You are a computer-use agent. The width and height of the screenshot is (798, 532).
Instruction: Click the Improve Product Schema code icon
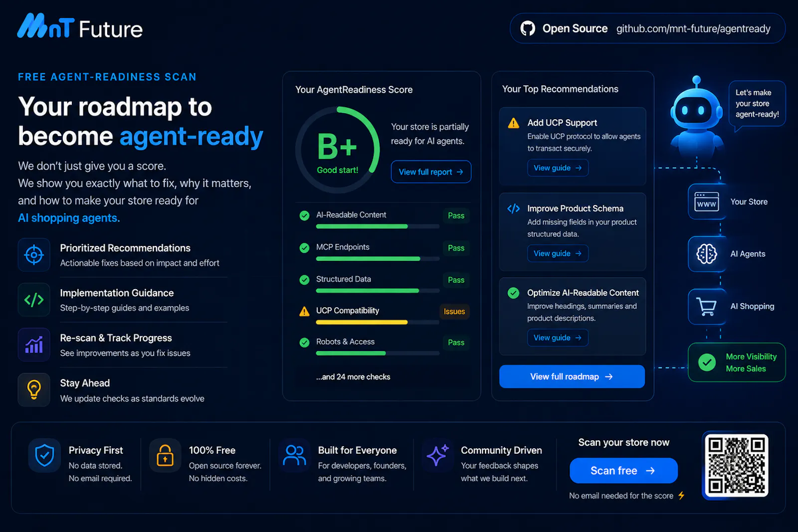tap(513, 208)
